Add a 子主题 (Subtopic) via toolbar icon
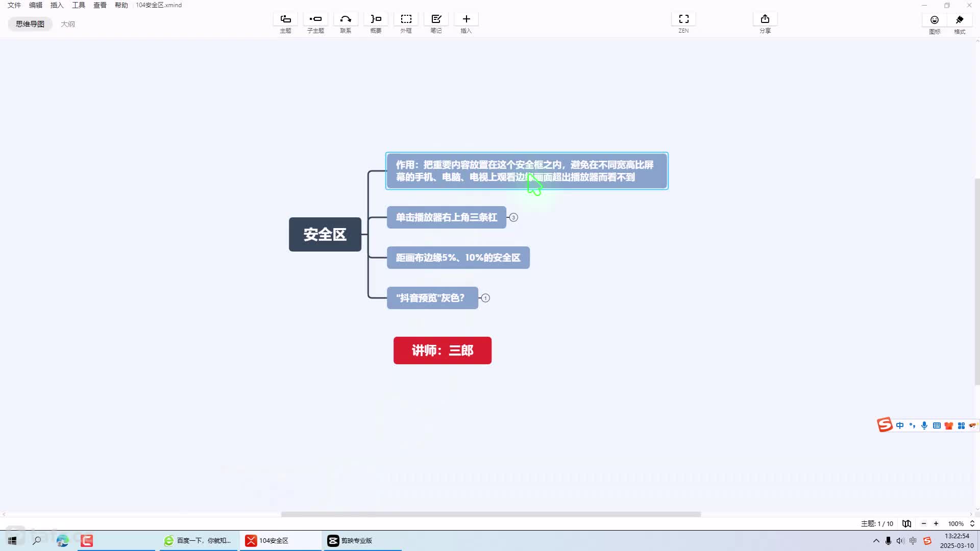This screenshot has width=980, height=551. 315,19
